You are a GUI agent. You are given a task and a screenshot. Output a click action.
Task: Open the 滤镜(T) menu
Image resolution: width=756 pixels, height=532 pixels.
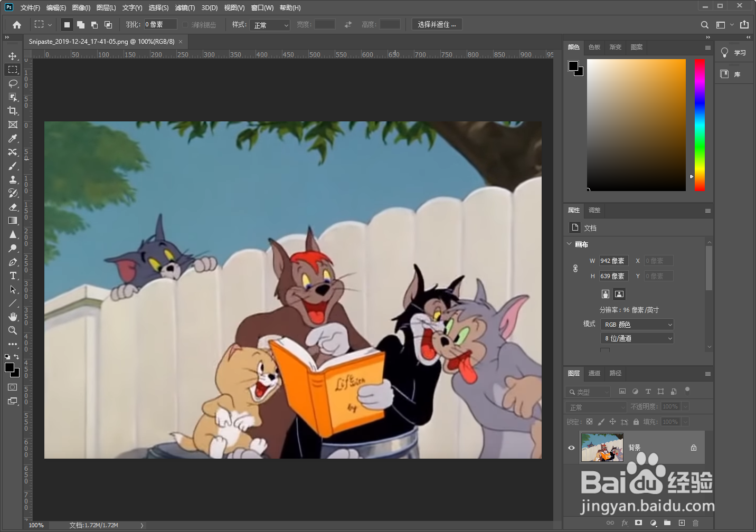(x=185, y=7)
